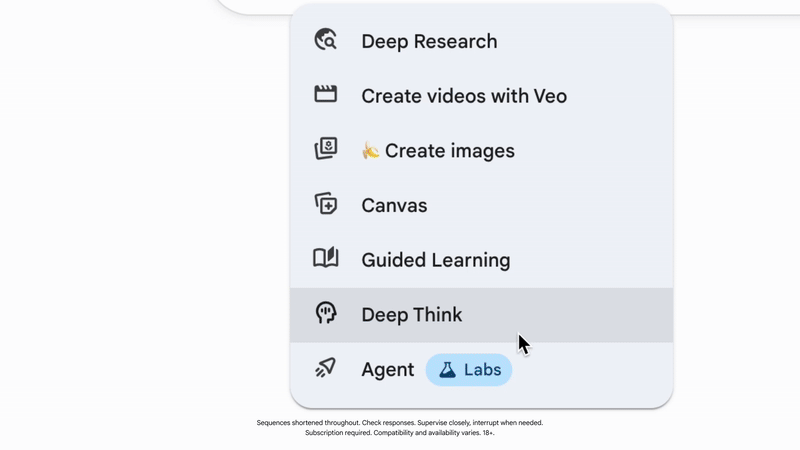Pick the Guided Learning text option

(436, 260)
